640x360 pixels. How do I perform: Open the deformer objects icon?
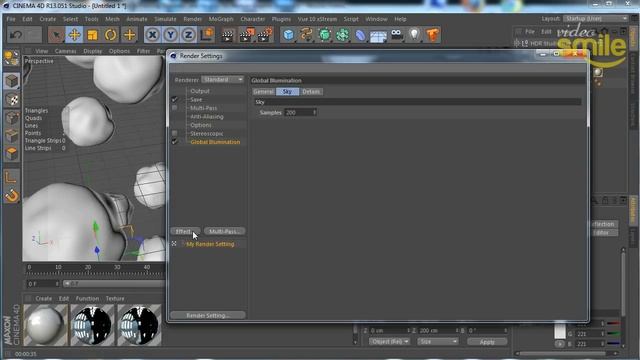[360, 35]
